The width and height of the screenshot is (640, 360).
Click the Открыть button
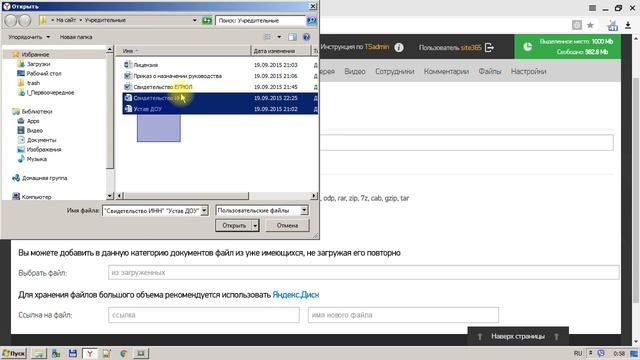click(x=234, y=225)
